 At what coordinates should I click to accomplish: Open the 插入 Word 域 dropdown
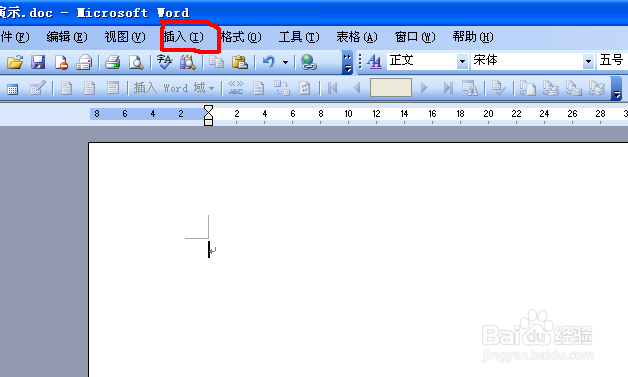point(174,88)
